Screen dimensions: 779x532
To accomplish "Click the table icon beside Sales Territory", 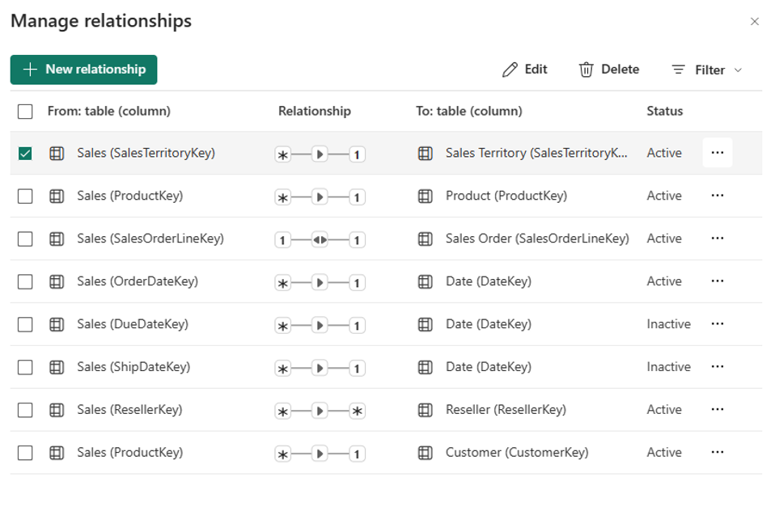I will coord(425,154).
